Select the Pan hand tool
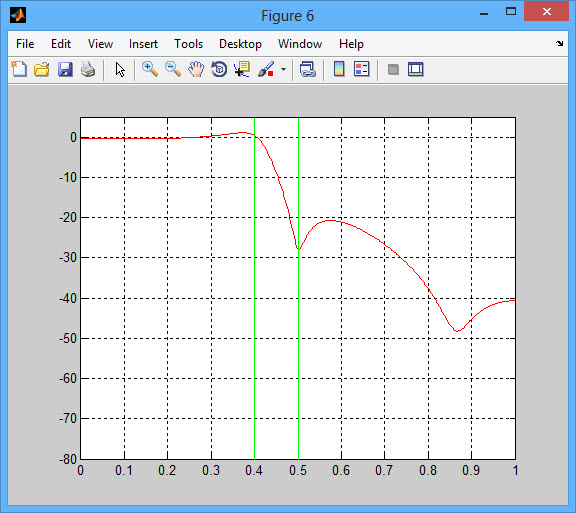Image resolution: width=576 pixels, height=513 pixels. tap(196, 69)
